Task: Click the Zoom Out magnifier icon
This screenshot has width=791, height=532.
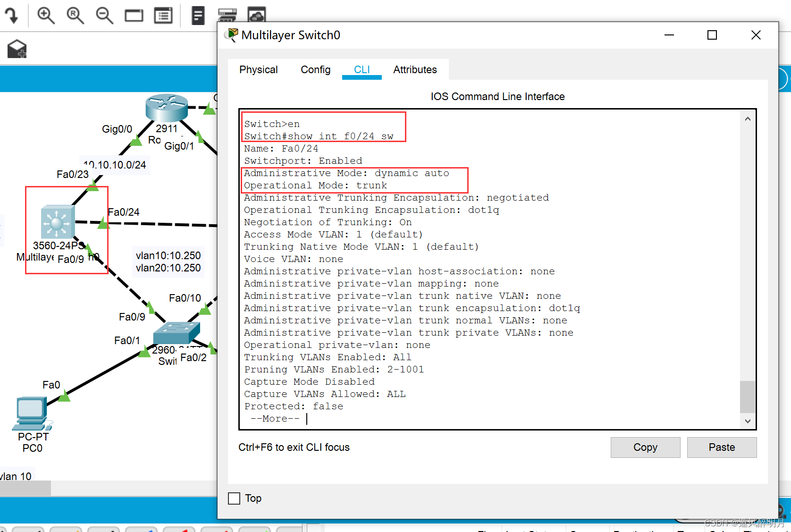Action: coord(104,16)
